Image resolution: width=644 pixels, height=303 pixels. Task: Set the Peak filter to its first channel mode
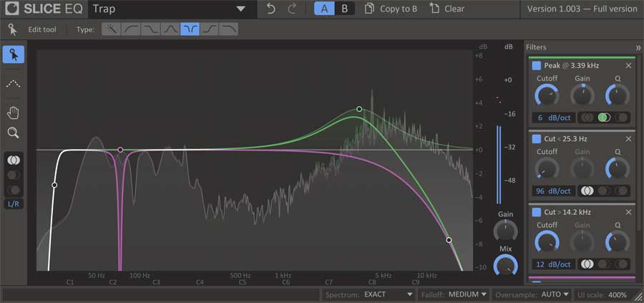(x=587, y=117)
